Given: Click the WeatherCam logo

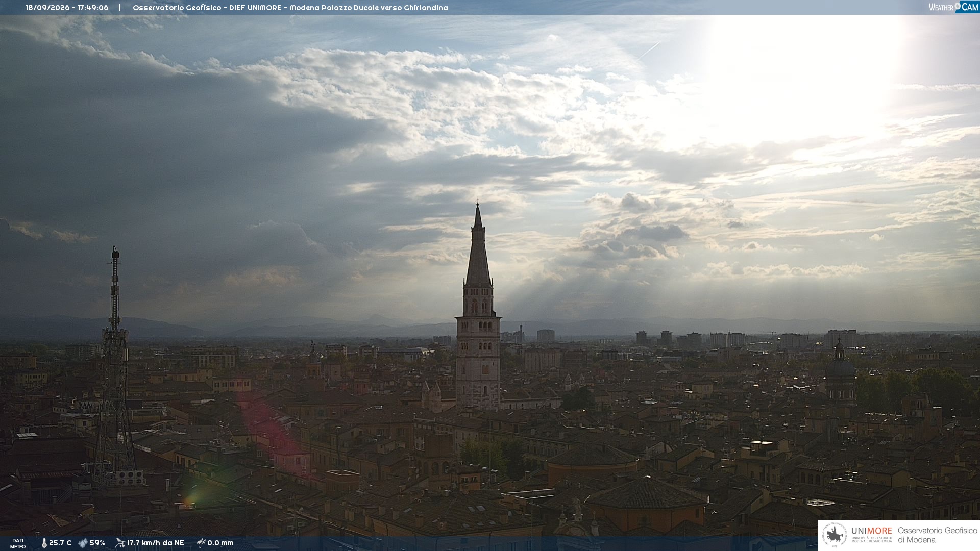Looking at the screenshot, I should click(x=953, y=7).
